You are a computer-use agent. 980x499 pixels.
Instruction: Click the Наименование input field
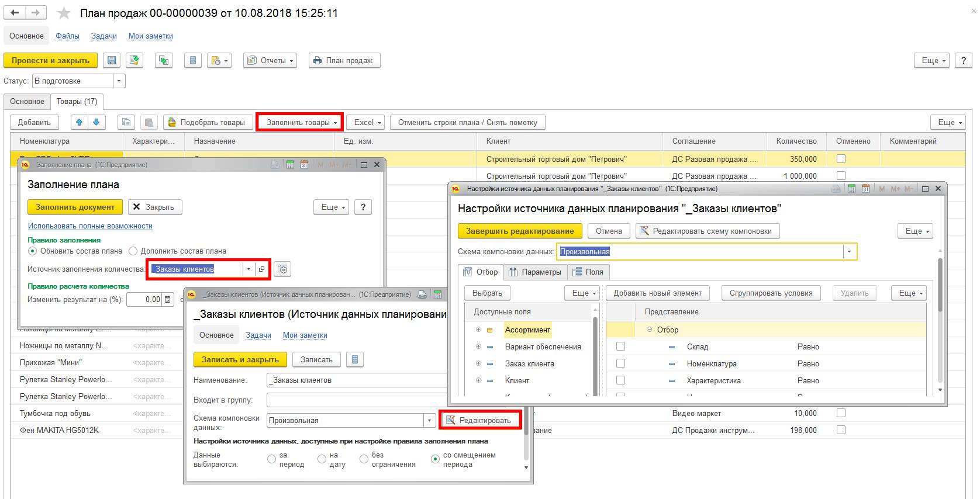tap(357, 380)
